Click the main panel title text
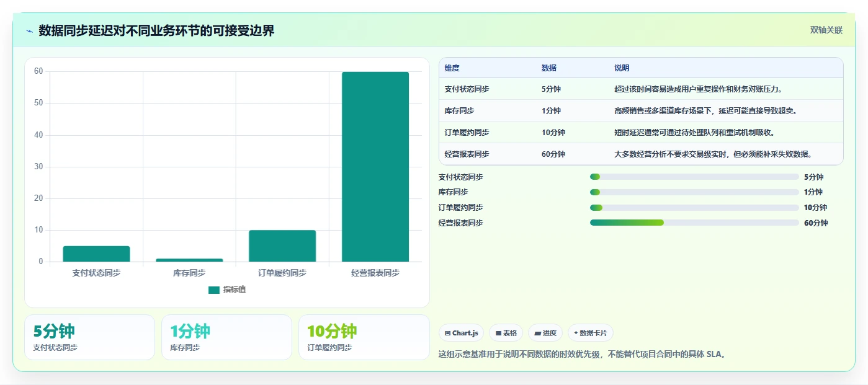 click(x=156, y=30)
